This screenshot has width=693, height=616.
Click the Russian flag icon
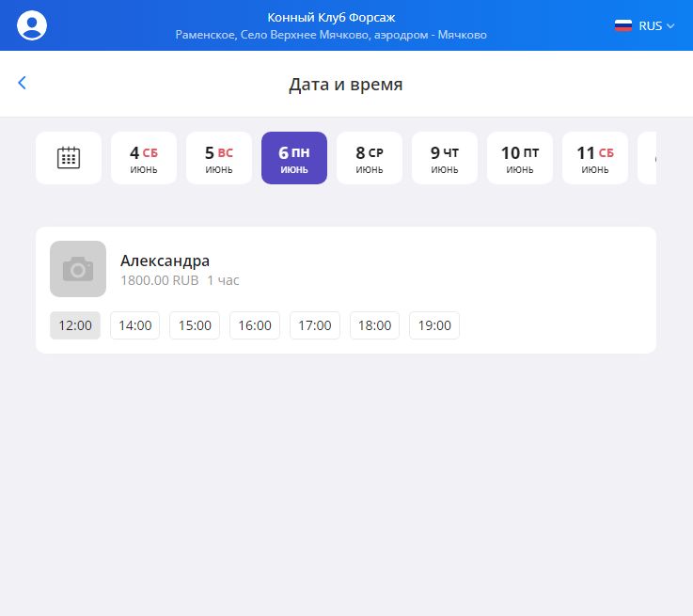click(x=623, y=25)
